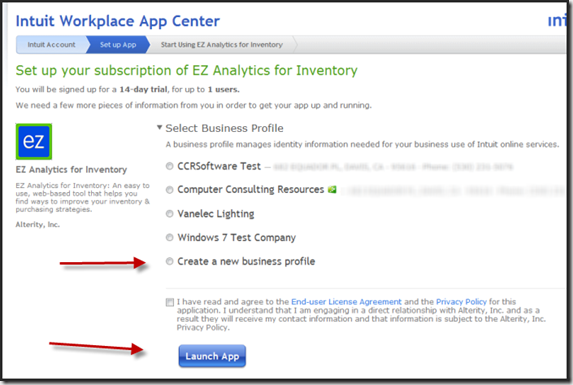Viewport: 573px width, 385px height.
Task: Go to the Intuit Account step
Action: (51, 45)
